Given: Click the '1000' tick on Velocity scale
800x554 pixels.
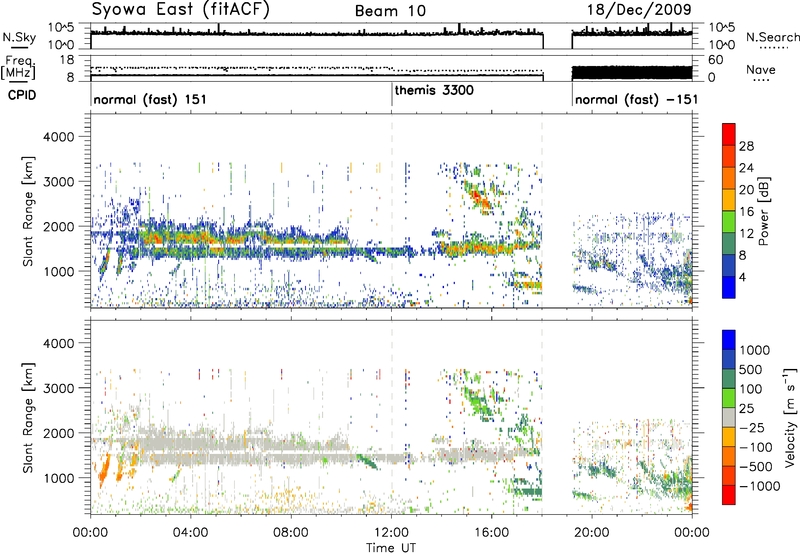Looking at the screenshot, I should [755, 350].
